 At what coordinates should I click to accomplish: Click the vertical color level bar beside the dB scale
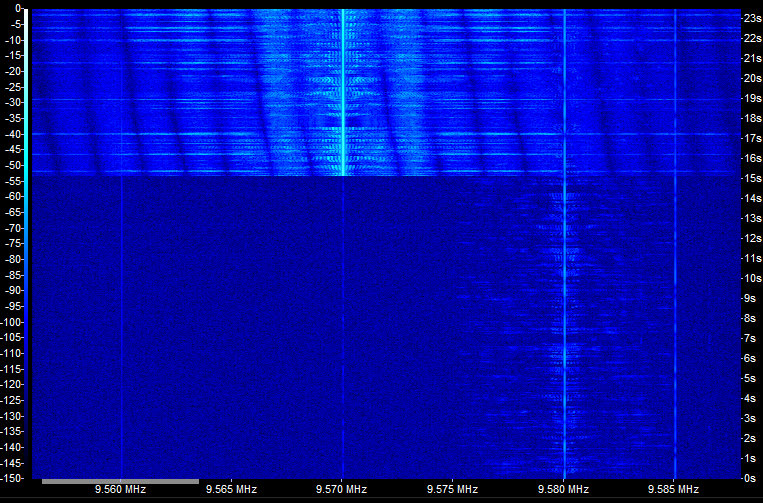coord(26,243)
